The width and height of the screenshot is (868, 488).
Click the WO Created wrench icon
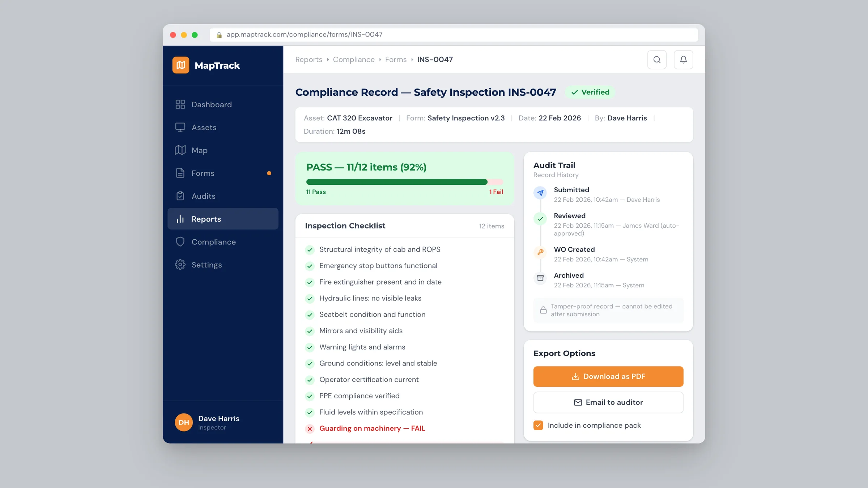point(540,252)
